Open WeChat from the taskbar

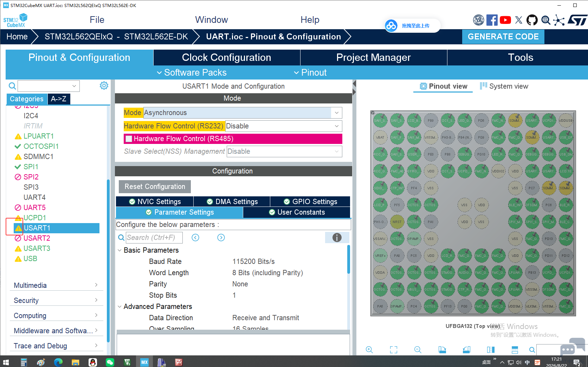coord(110,362)
